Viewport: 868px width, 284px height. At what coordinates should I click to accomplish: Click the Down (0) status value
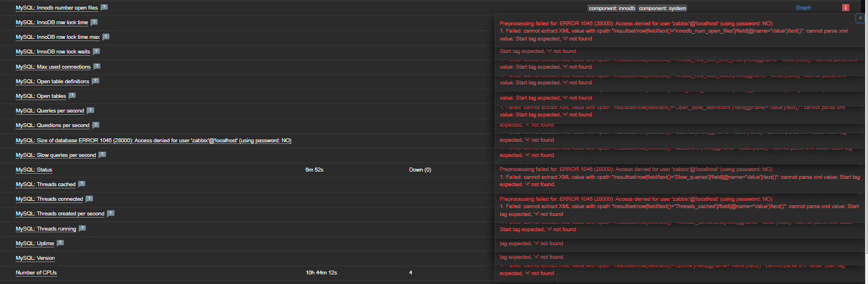coord(420,170)
